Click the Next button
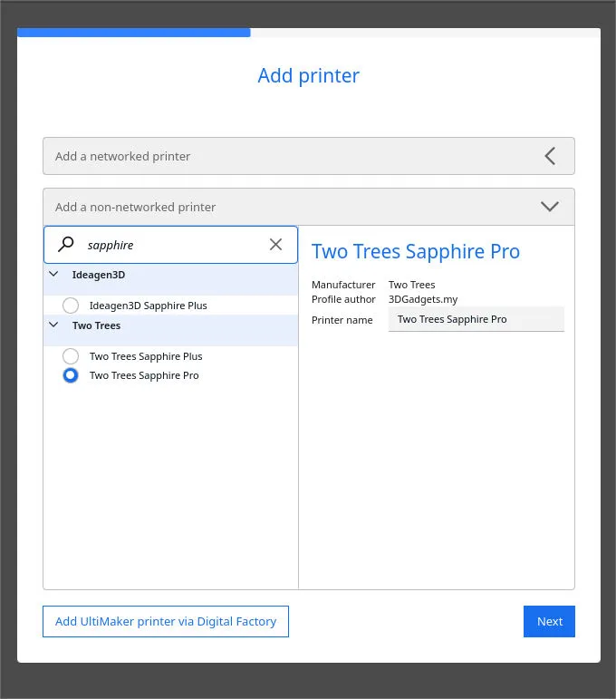The image size is (616, 699). coord(549,621)
